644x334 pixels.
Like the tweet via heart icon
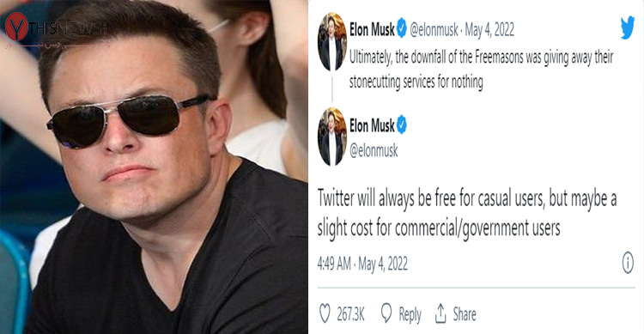325,313
